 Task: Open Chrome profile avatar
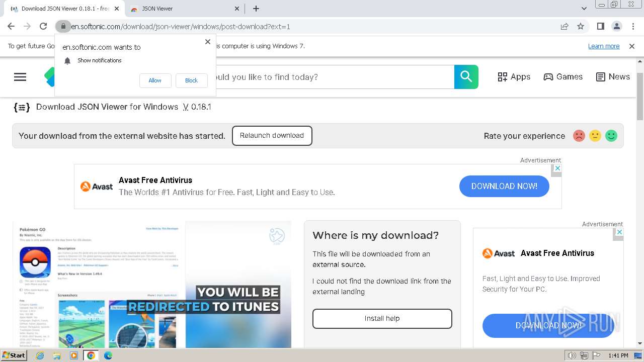pyautogui.click(x=616, y=26)
